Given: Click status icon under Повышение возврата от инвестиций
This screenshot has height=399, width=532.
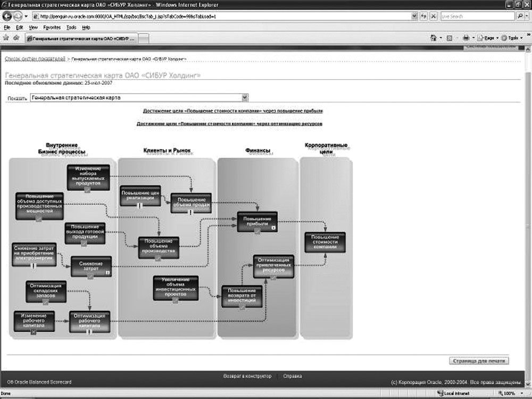Looking at the screenshot, I should tap(242, 307).
